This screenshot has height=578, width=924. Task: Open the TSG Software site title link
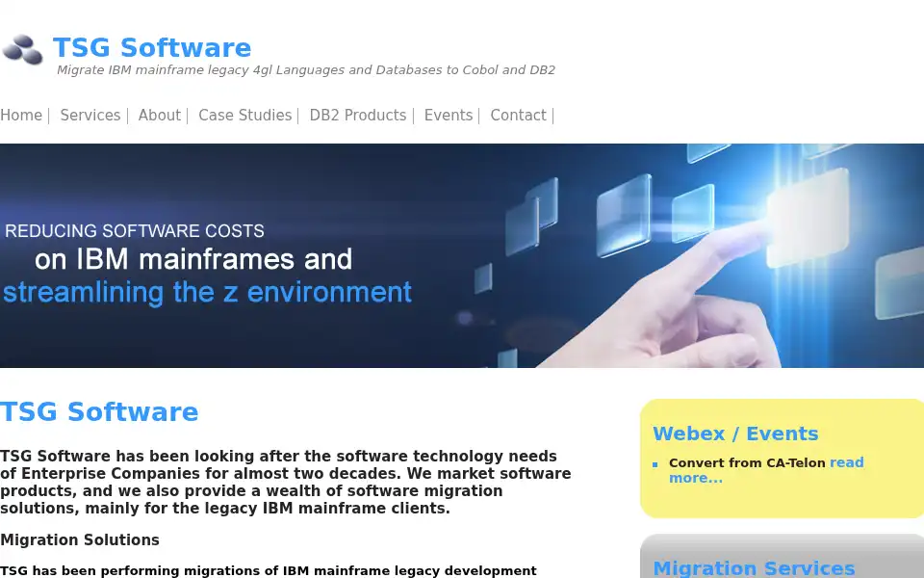[152, 48]
